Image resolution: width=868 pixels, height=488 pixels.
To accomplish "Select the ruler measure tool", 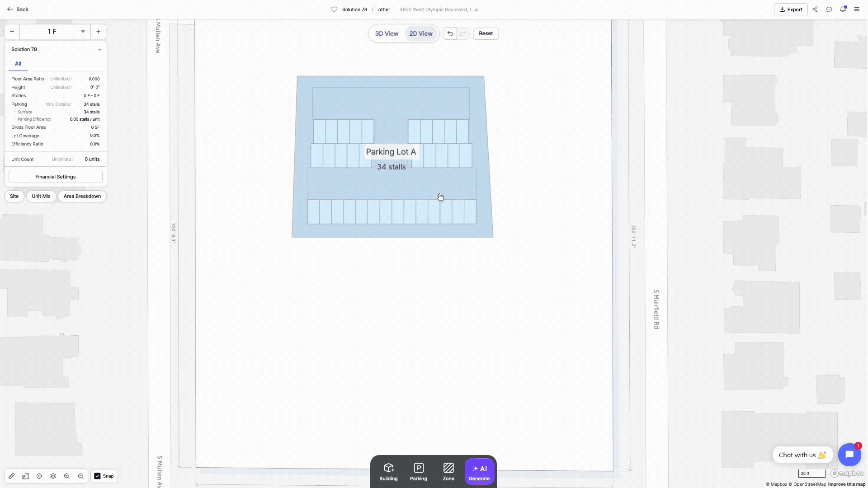I will [x=12, y=476].
